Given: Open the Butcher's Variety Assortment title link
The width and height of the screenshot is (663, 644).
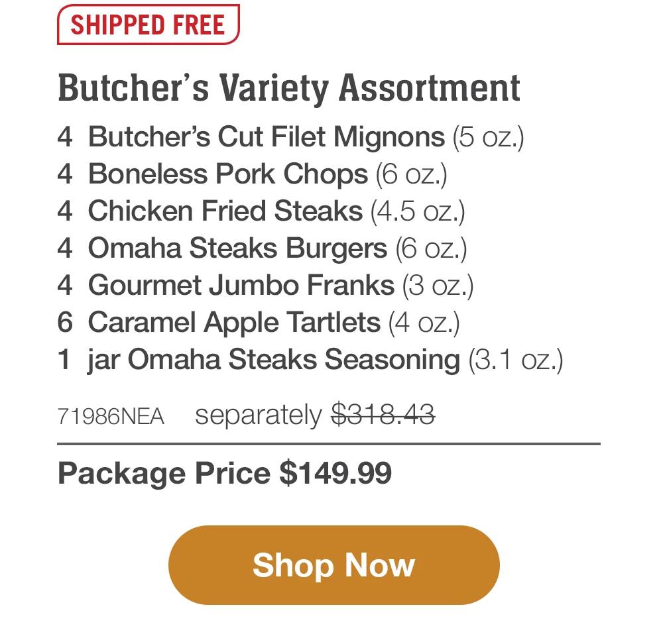Looking at the screenshot, I should tap(289, 87).
